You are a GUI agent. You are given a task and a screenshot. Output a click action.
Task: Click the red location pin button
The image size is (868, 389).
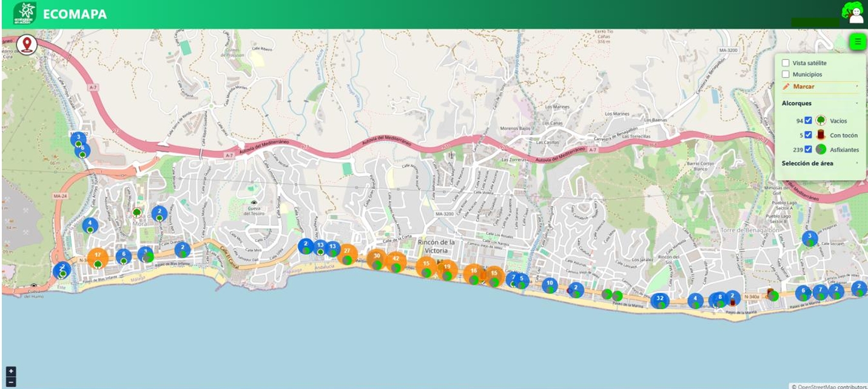tap(27, 45)
